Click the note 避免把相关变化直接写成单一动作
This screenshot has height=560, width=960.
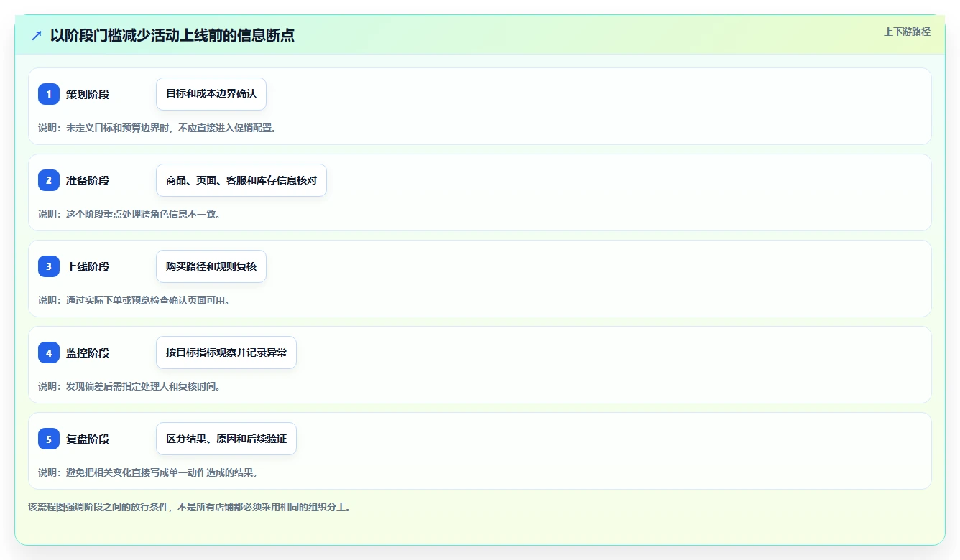pos(148,472)
